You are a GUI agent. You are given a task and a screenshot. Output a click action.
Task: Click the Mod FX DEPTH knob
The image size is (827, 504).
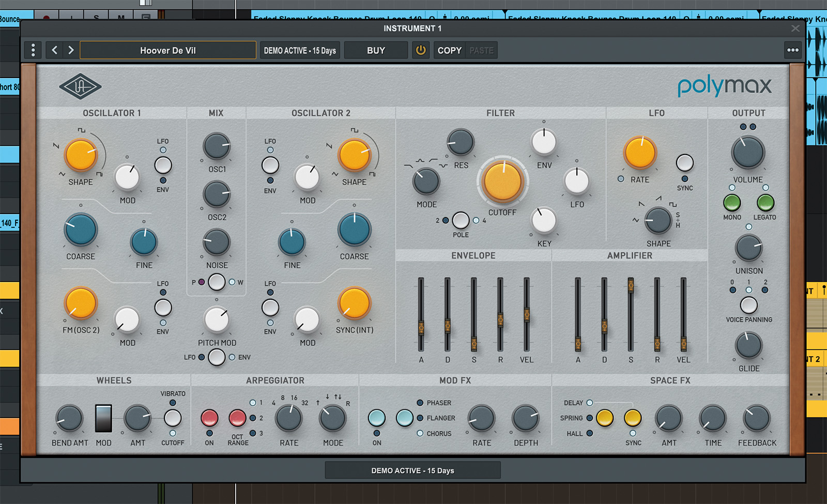point(526,419)
